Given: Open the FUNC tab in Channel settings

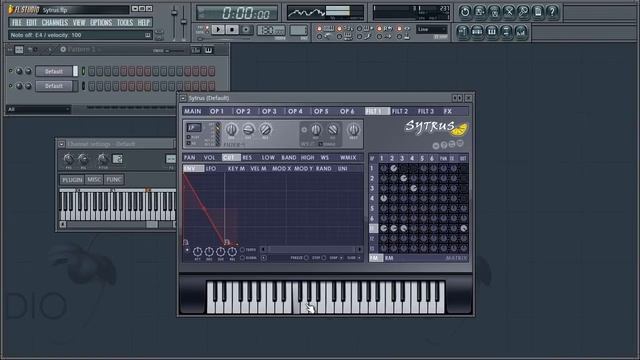Looking at the screenshot, I should [x=113, y=180].
